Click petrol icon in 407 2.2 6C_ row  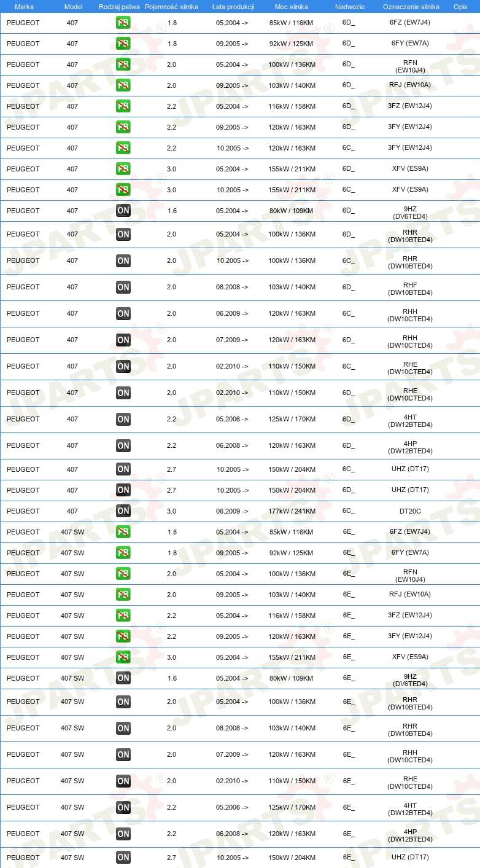[123, 148]
